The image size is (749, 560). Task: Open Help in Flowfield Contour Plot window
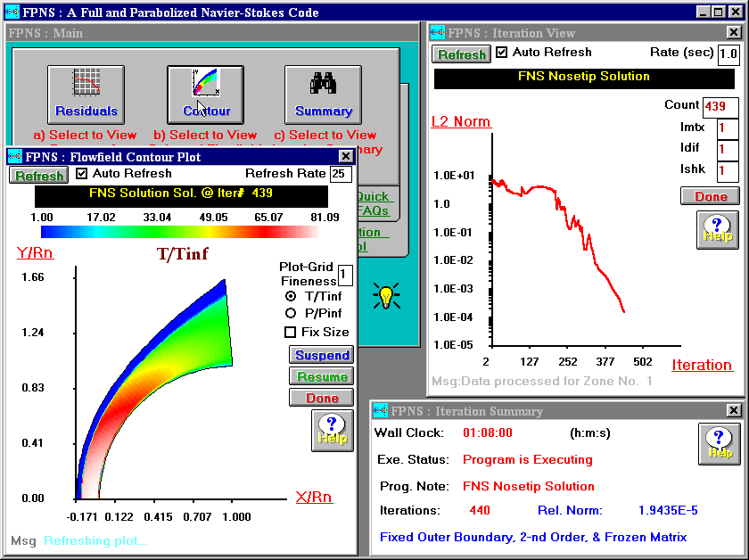click(332, 430)
